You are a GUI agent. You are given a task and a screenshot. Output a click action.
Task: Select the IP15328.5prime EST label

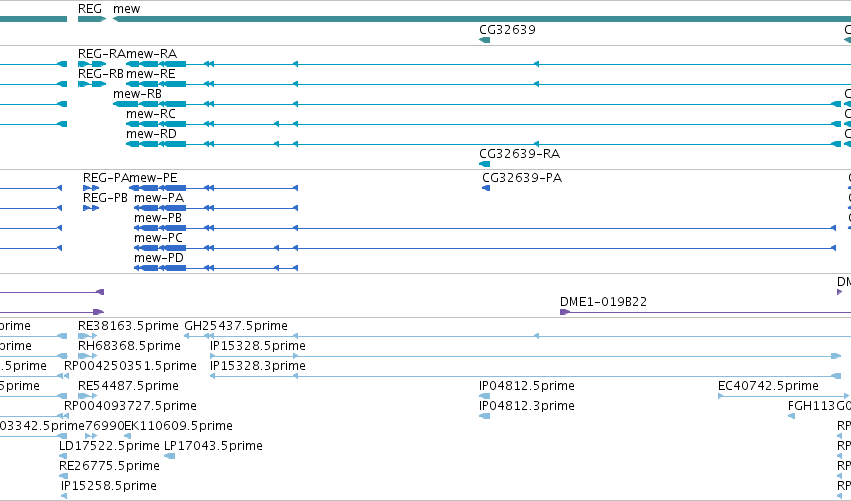[x=258, y=346]
